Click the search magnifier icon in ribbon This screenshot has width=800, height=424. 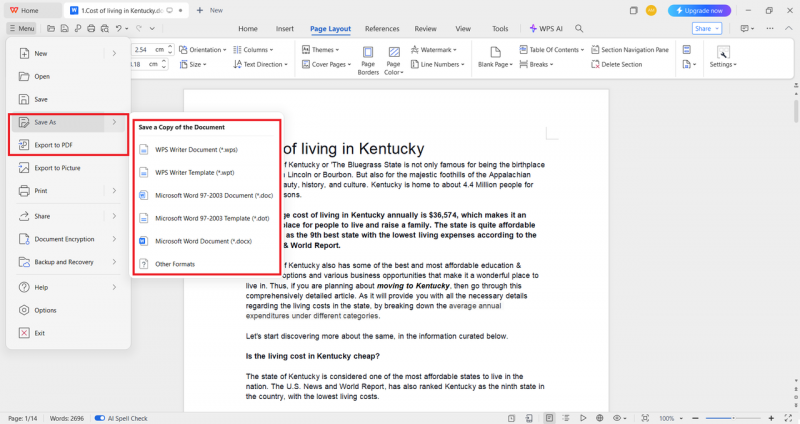coord(579,29)
